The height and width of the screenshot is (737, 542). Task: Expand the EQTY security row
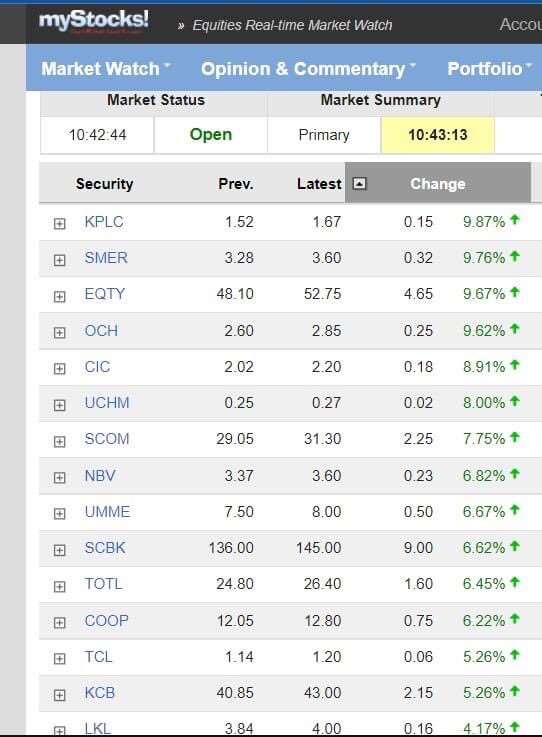[x=59, y=297]
